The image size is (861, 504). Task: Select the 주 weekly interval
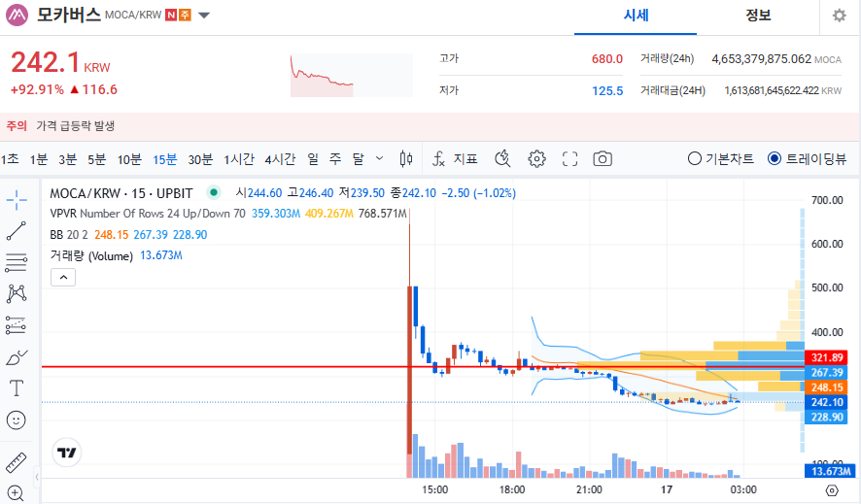point(335,159)
